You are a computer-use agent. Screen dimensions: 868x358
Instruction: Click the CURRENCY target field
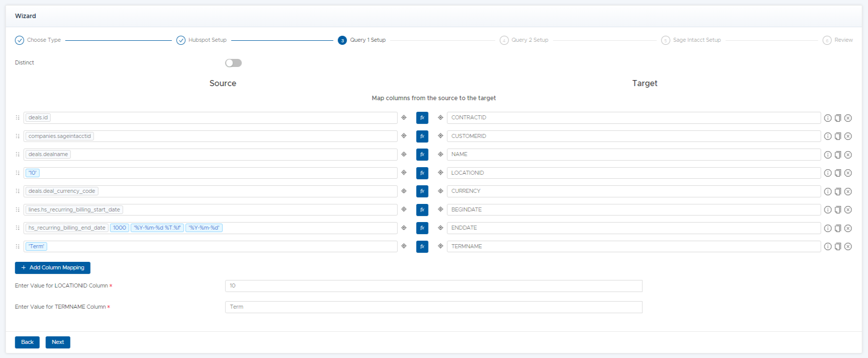click(634, 191)
